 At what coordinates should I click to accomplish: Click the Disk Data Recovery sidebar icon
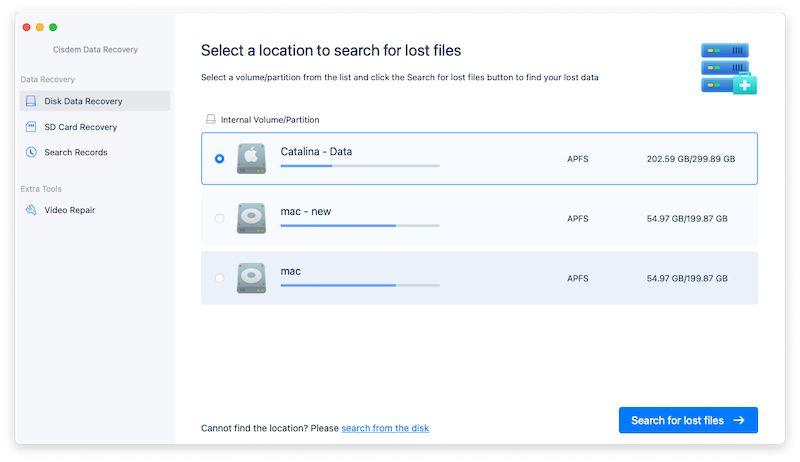(31, 101)
